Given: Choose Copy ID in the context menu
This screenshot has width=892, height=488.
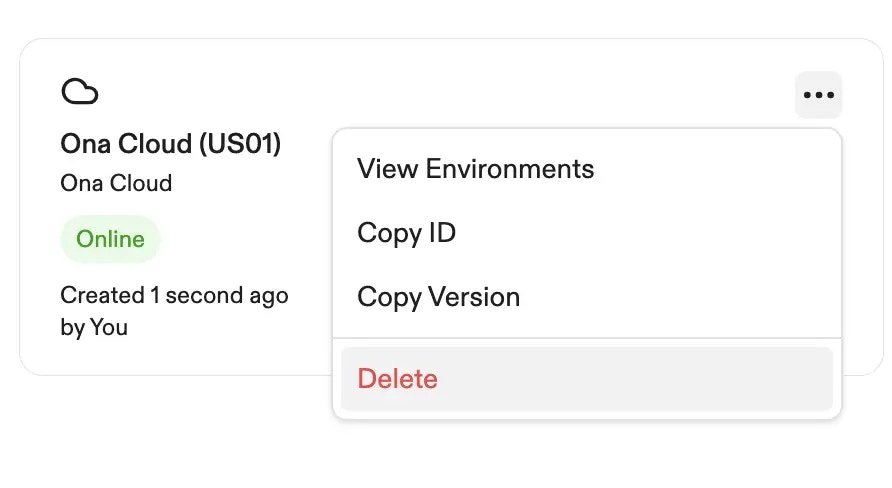Looking at the screenshot, I should 406,233.
